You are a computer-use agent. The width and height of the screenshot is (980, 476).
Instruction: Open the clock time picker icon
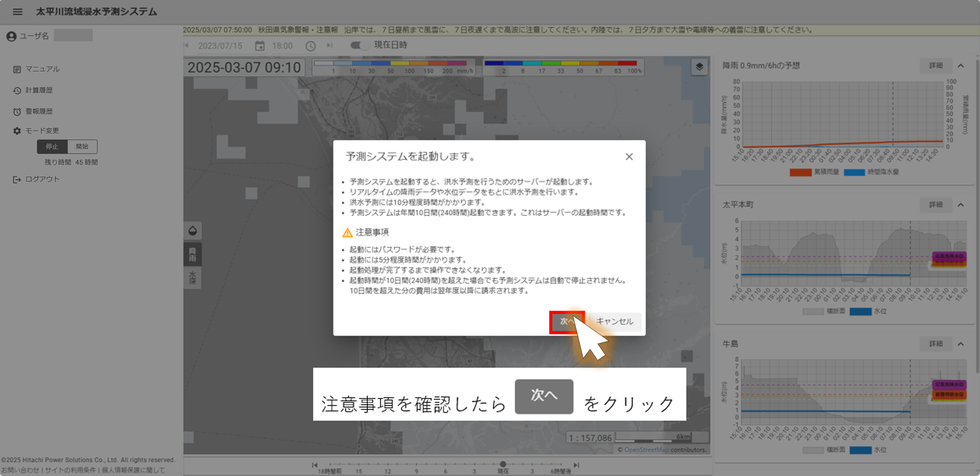(x=310, y=46)
